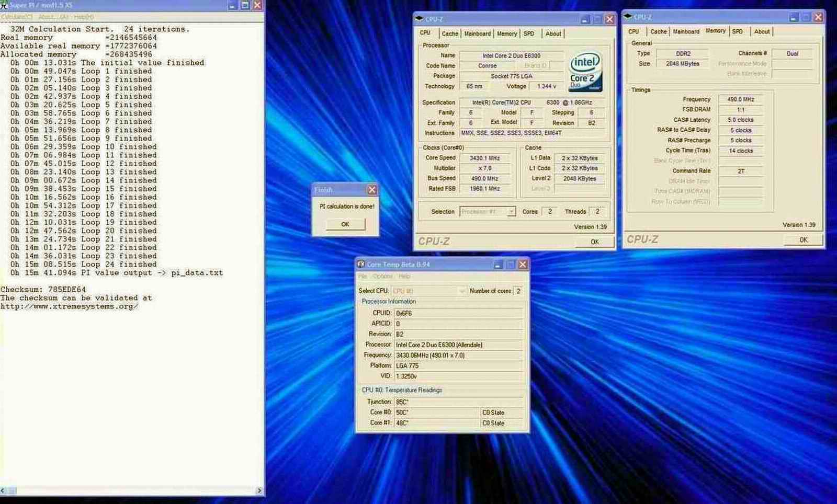The image size is (837, 504).
Task: Click the Technology value '65 nm'
Action: (474, 86)
